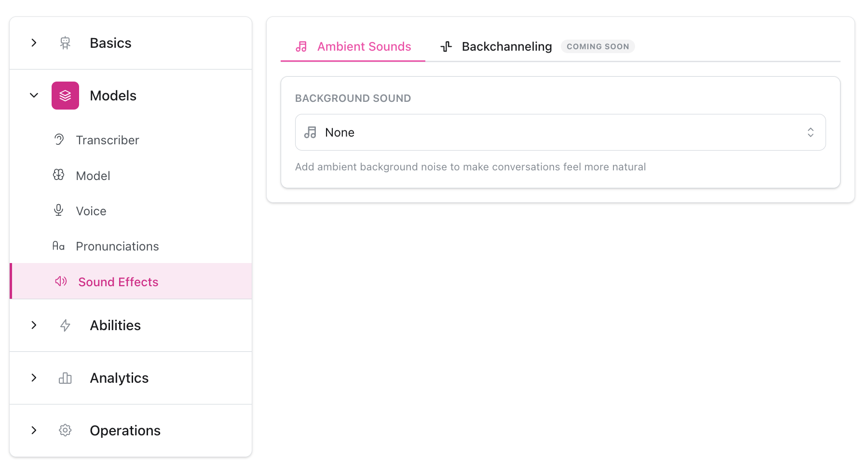Select the Pronunciations Aa icon
The width and height of the screenshot is (868, 473).
(59, 246)
